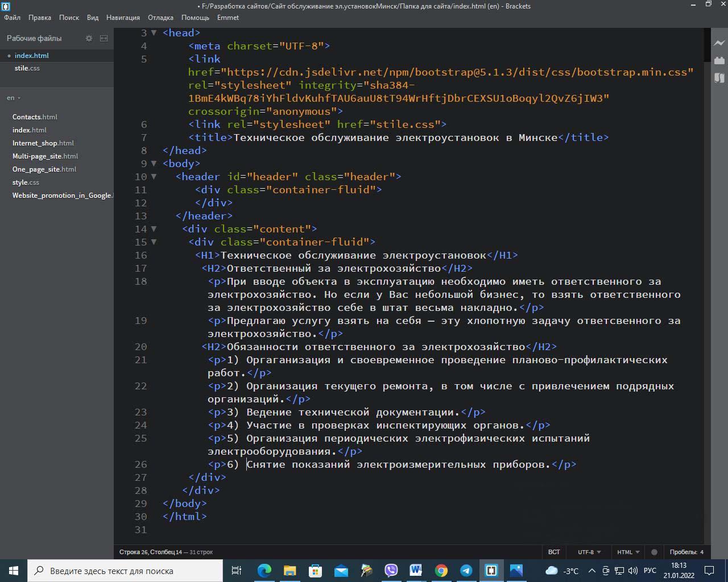728x582 pixels.
Task: Open the Extension Manager brick icon
Action: (x=719, y=60)
